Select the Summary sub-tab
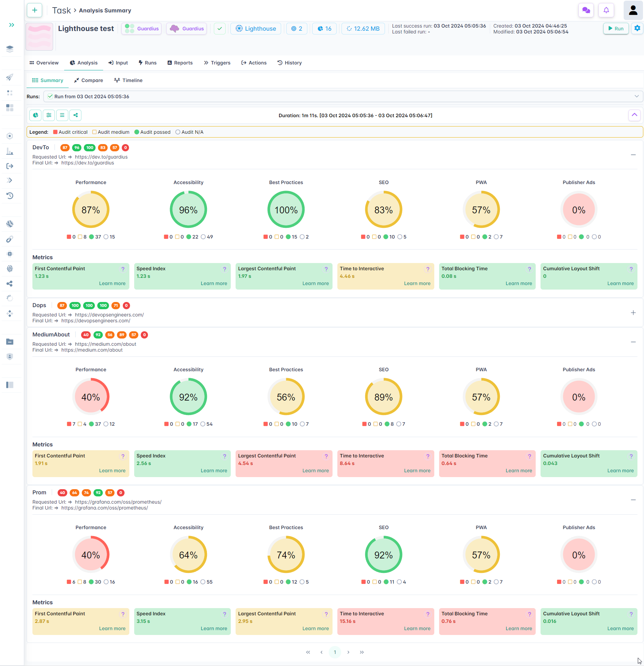The image size is (644, 666). 48,80
